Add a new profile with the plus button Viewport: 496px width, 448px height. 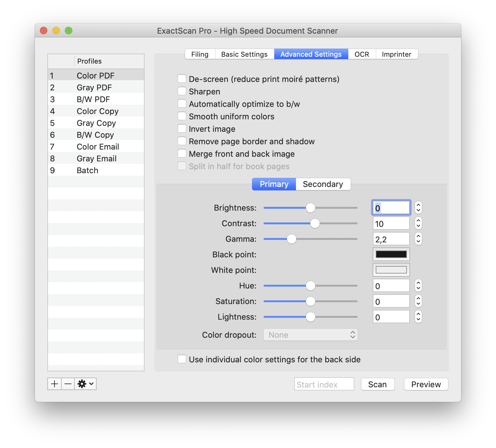(55, 384)
